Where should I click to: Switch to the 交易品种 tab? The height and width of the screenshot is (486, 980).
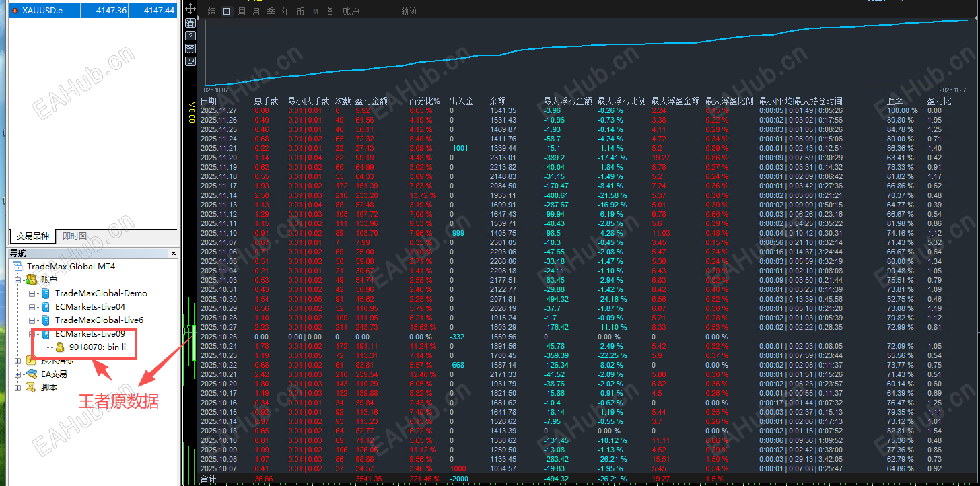tap(32, 236)
